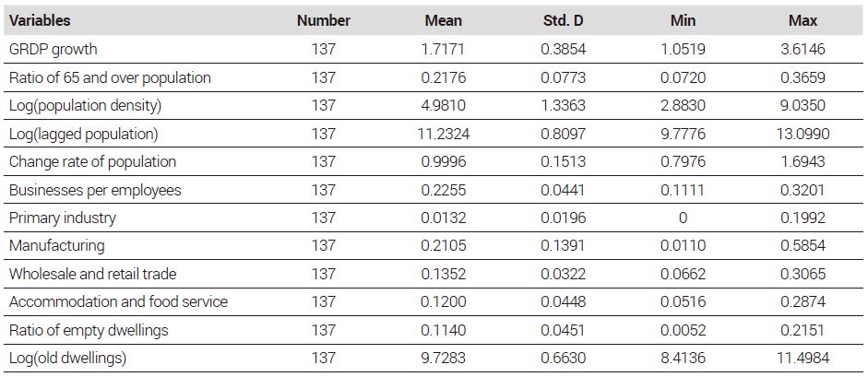Click the Mean column header
This screenshot has height=377, width=868.
pyautogui.click(x=444, y=21)
